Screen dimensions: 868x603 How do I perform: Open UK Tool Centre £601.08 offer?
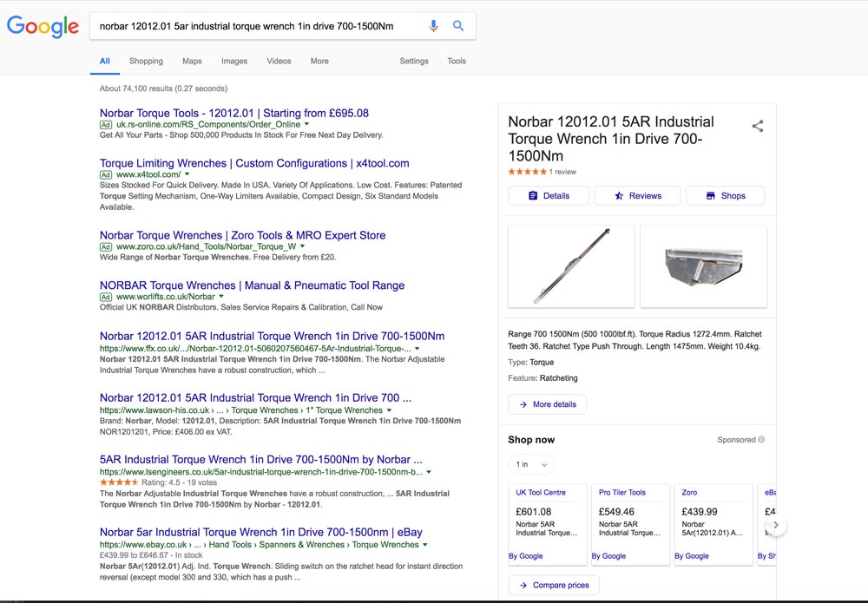click(548, 524)
